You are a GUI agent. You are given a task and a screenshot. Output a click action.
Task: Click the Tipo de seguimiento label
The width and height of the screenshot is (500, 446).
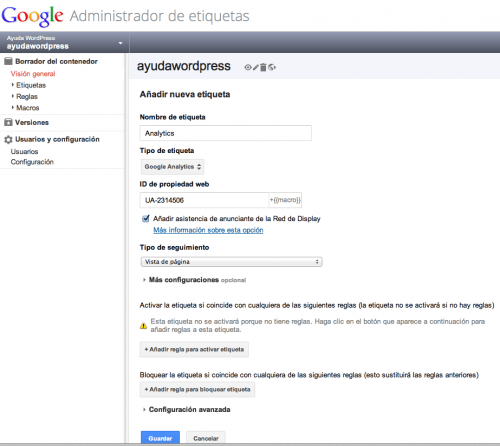[x=174, y=247]
